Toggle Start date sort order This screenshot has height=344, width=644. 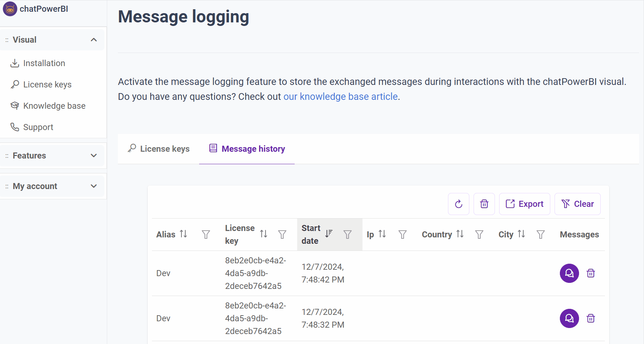point(329,233)
